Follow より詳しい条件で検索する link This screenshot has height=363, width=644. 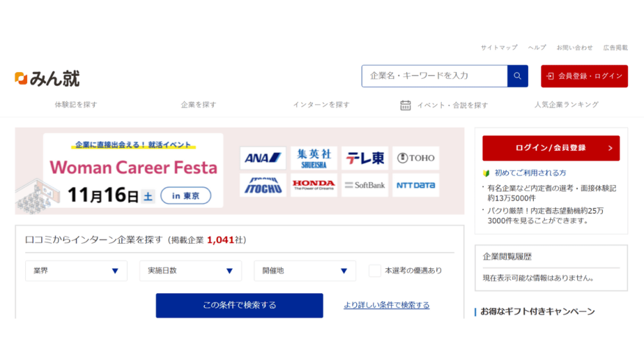click(386, 305)
